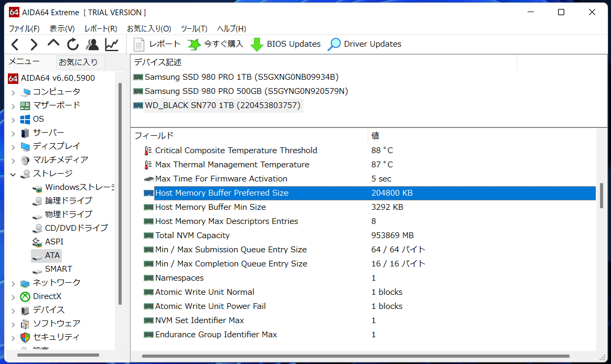Click the セキュリティ shield icon in the tree

(x=25, y=337)
